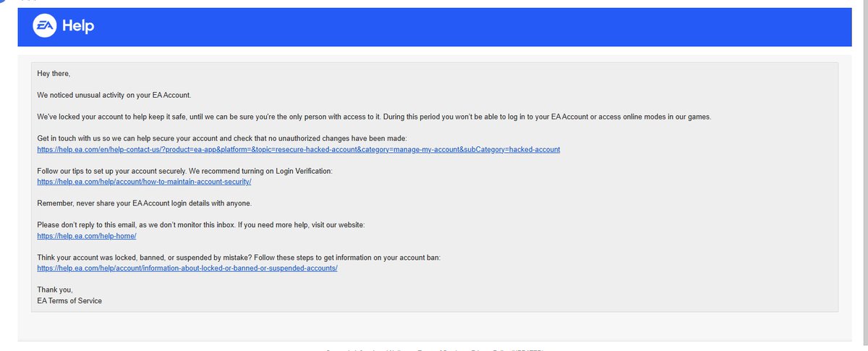Viewport: 868px width, 351px height.
Task: Click the "We've locked your account" paragraph
Action: 374,117
